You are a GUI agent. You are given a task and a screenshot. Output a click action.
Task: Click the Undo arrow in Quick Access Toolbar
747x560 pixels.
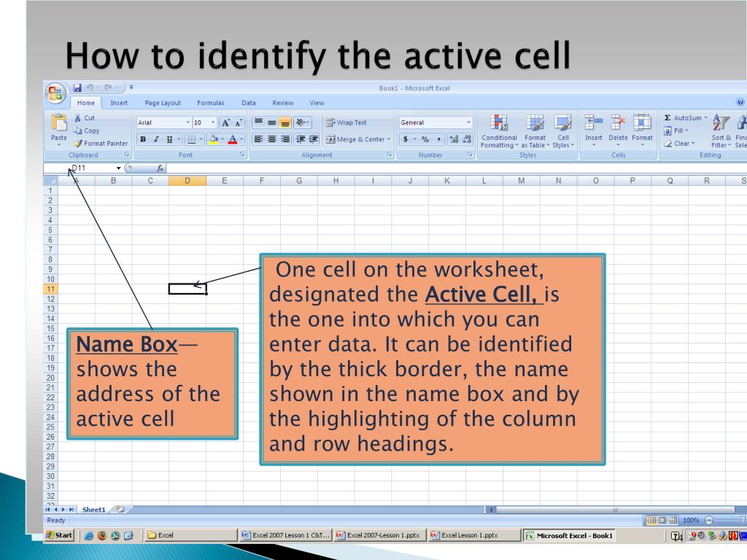(x=90, y=87)
